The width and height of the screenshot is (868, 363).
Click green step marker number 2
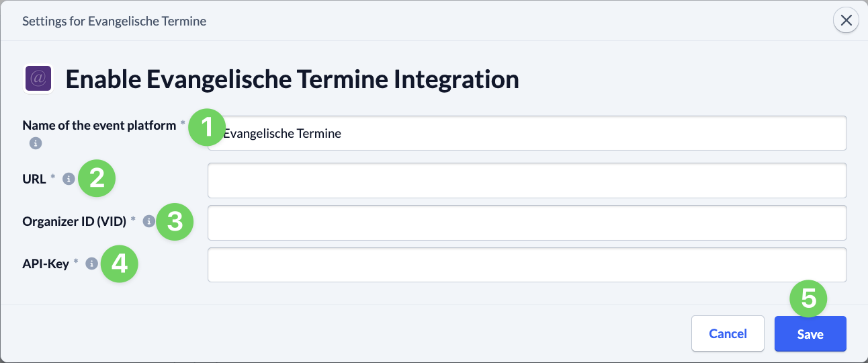(97, 178)
